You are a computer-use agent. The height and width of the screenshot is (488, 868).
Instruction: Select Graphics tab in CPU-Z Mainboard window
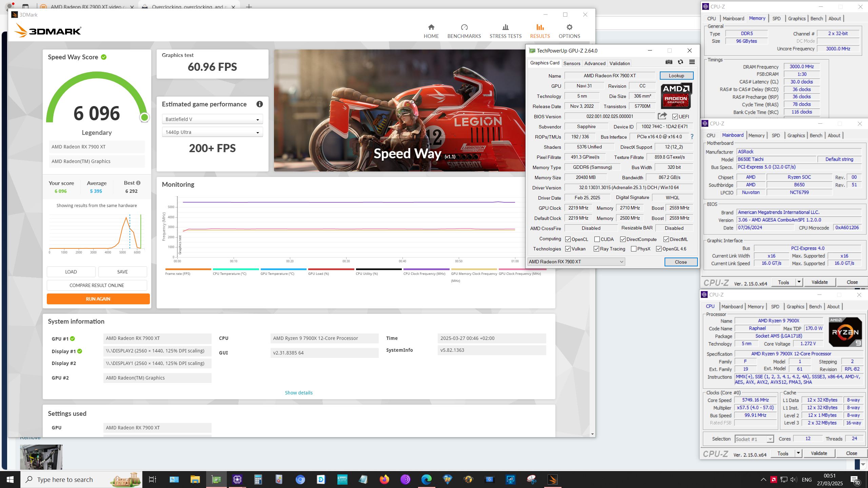coord(796,136)
